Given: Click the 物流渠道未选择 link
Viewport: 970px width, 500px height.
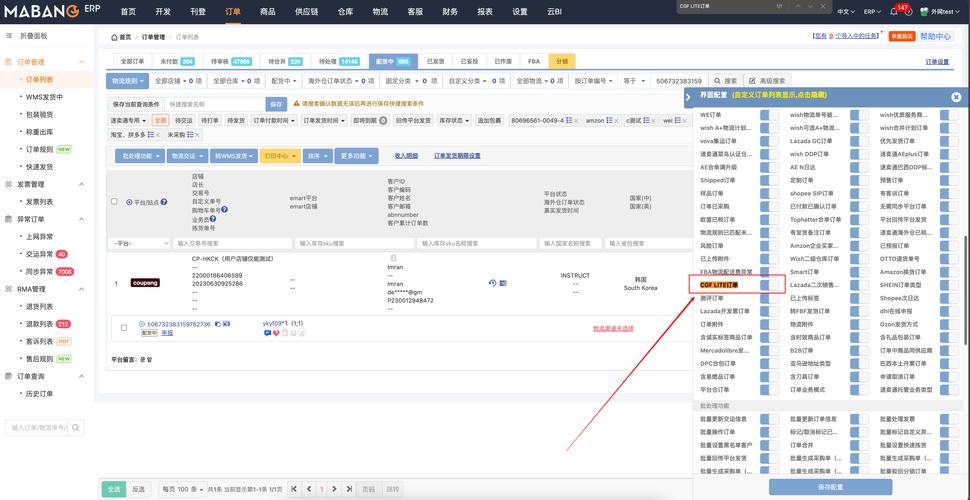Looking at the screenshot, I should point(613,328).
